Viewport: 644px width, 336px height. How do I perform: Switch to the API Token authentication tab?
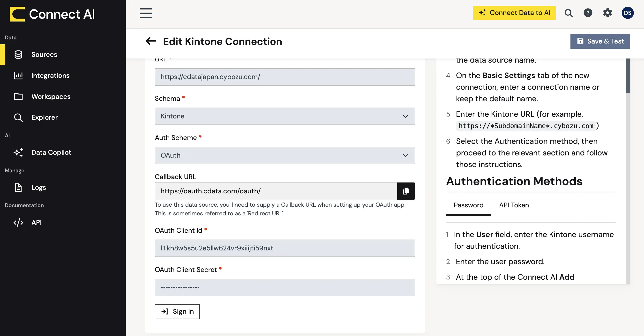click(514, 205)
